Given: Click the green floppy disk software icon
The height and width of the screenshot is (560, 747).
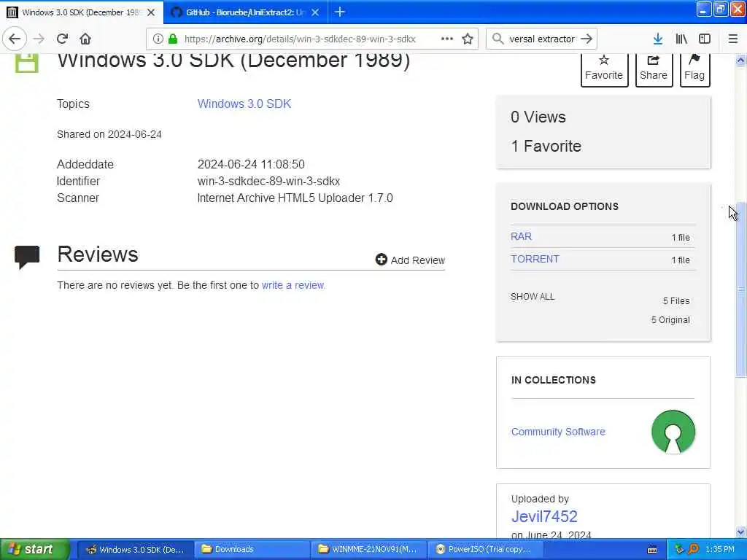Looking at the screenshot, I should tap(26, 63).
